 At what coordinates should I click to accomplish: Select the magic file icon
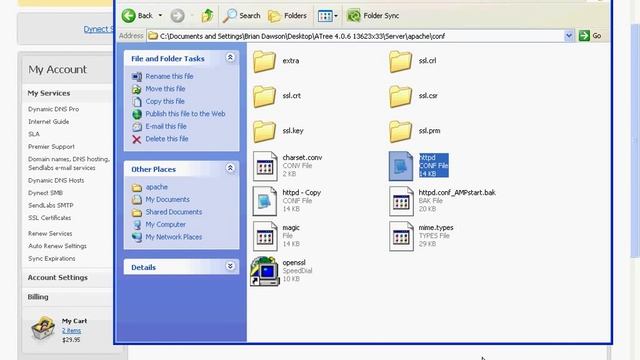265,236
